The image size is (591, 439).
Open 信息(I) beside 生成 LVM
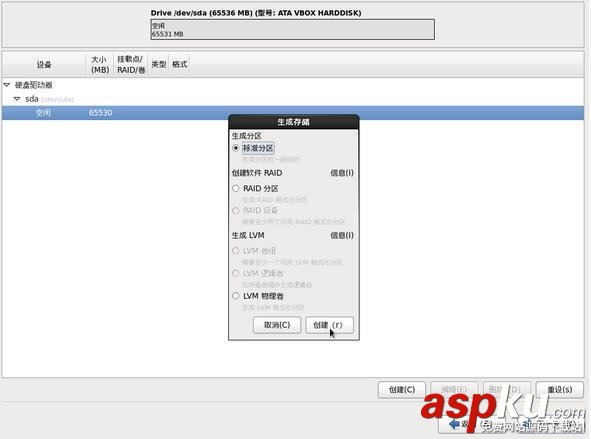tap(342, 235)
